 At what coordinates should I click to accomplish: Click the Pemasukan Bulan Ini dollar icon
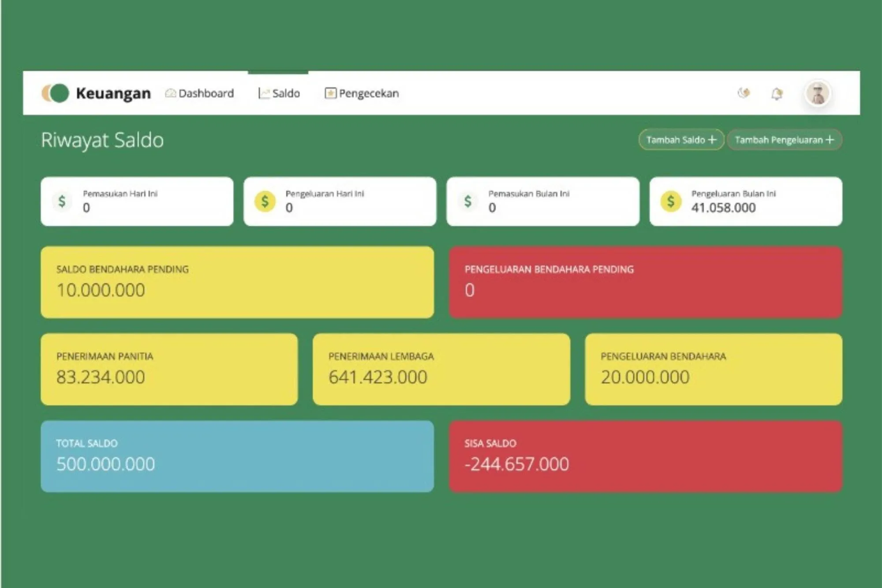click(467, 201)
